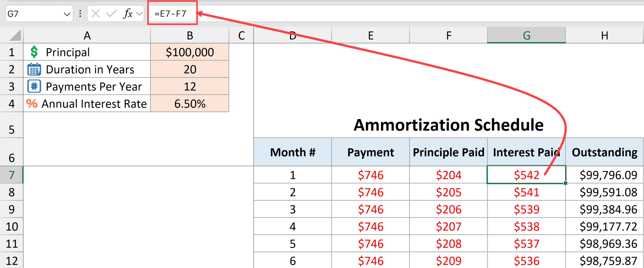Select row 7 header
644x268 pixels.
pos(12,175)
